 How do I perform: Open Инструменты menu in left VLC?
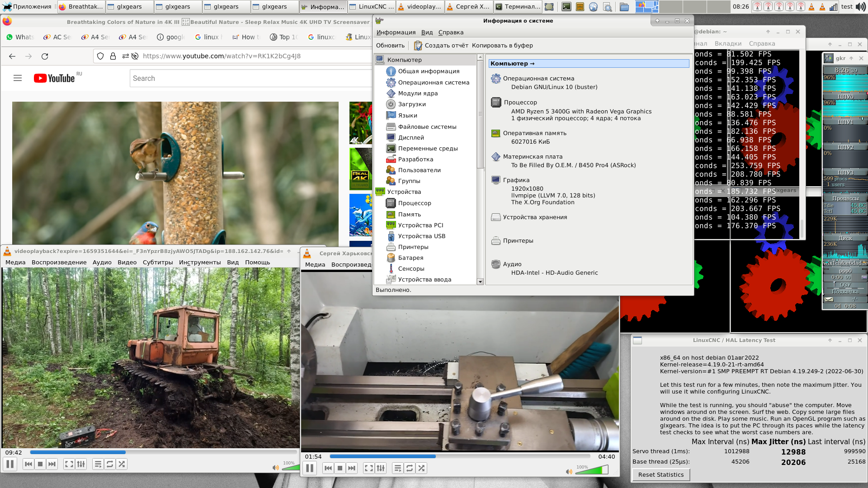(200, 263)
